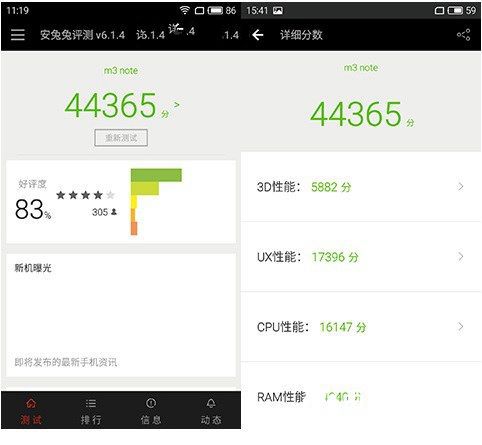Tap the m3 note label on left screen

click(121, 71)
